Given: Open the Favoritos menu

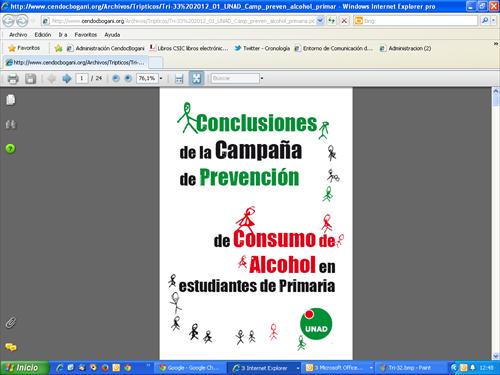Looking at the screenshot, I should (86, 35).
